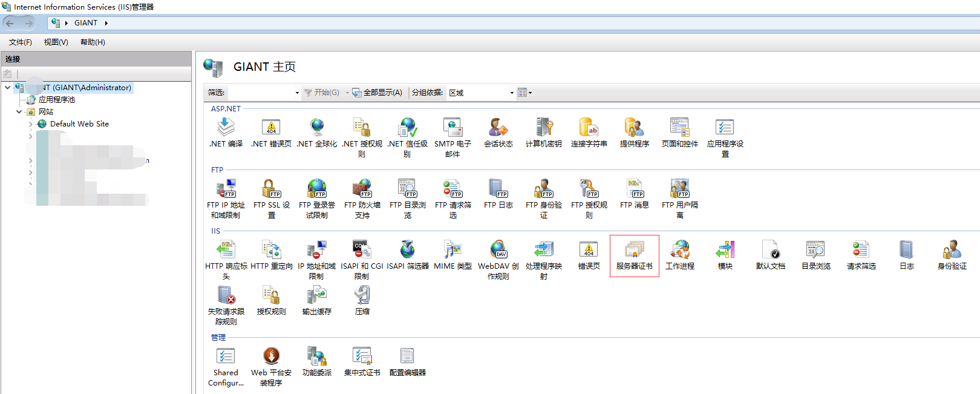
Task: Open the 计算机密钥 feature
Action: [543, 133]
